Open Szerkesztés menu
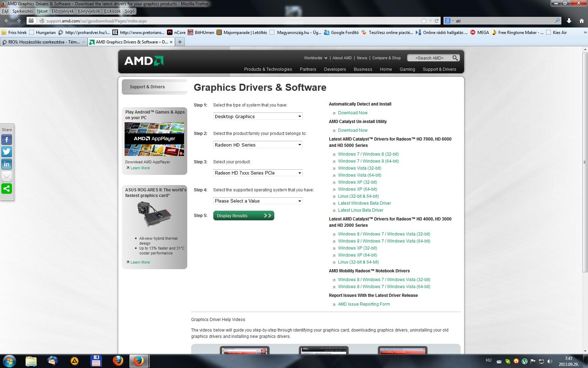This screenshot has height=368, width=588. click(23, 11)
